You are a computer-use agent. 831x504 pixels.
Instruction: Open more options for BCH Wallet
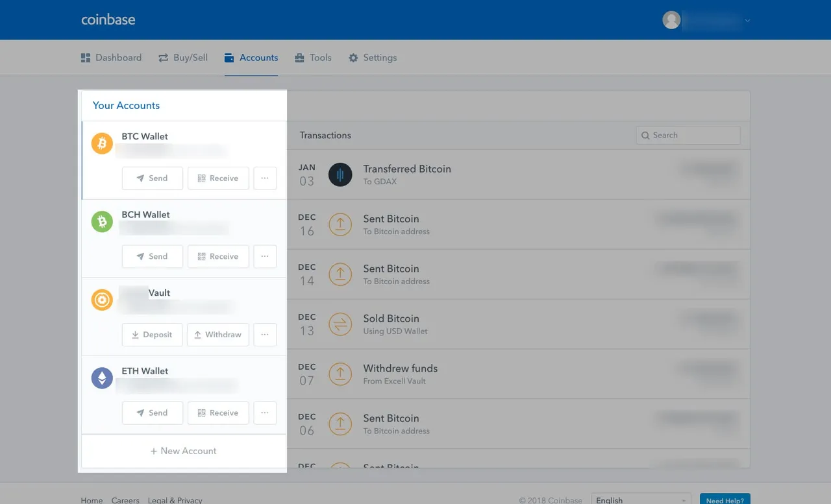pos(265,257)
